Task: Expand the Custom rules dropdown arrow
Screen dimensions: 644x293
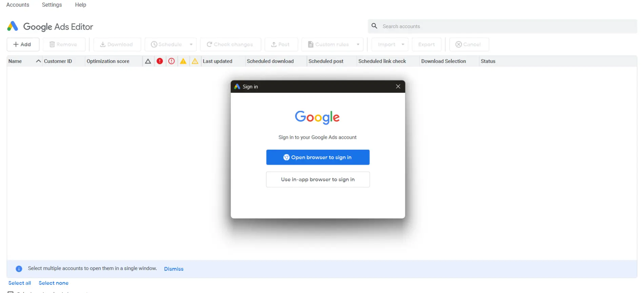Action: [x=358, y=44]
